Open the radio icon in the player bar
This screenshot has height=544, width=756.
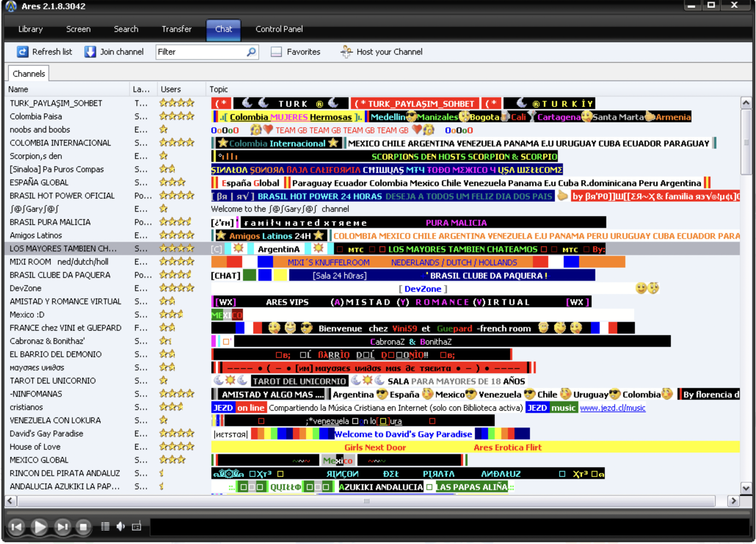[137, 527]
